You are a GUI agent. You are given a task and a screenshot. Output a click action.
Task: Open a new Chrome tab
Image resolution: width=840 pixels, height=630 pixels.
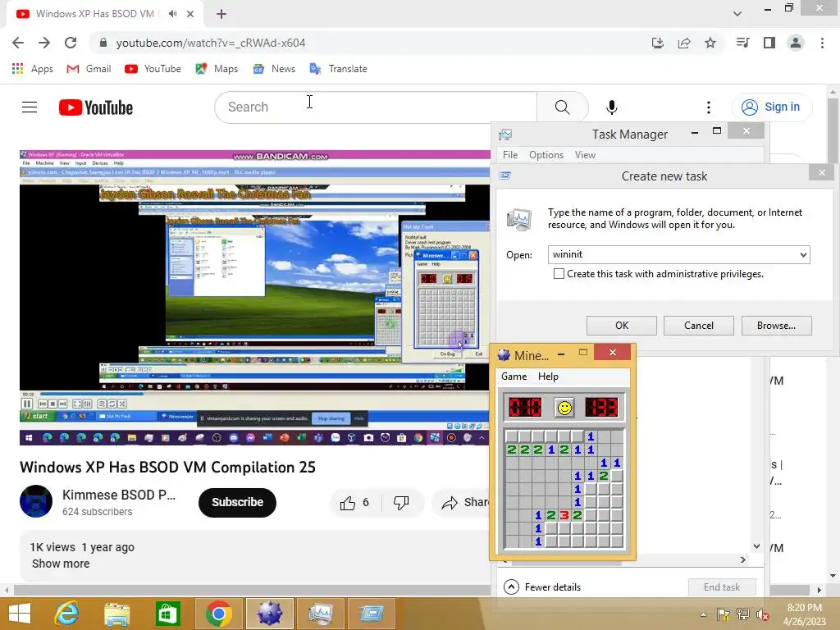click(x=221, y=14)
